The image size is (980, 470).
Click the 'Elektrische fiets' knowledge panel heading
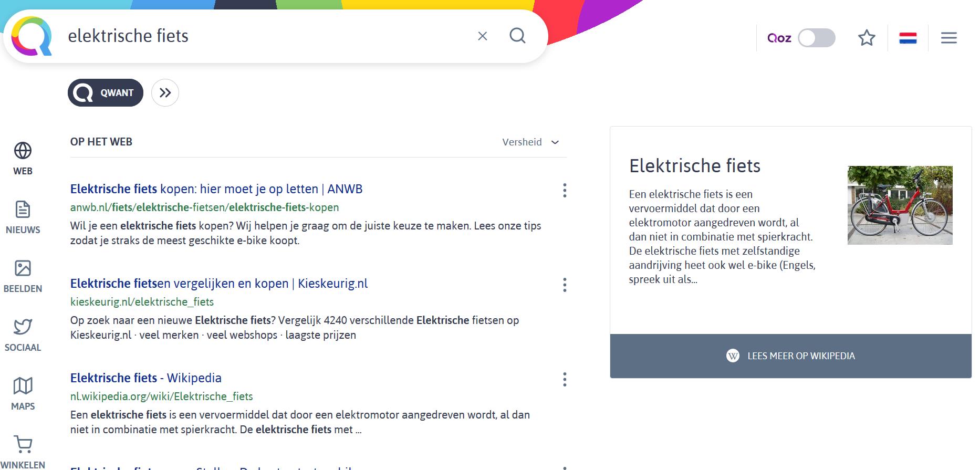[695, 166]
